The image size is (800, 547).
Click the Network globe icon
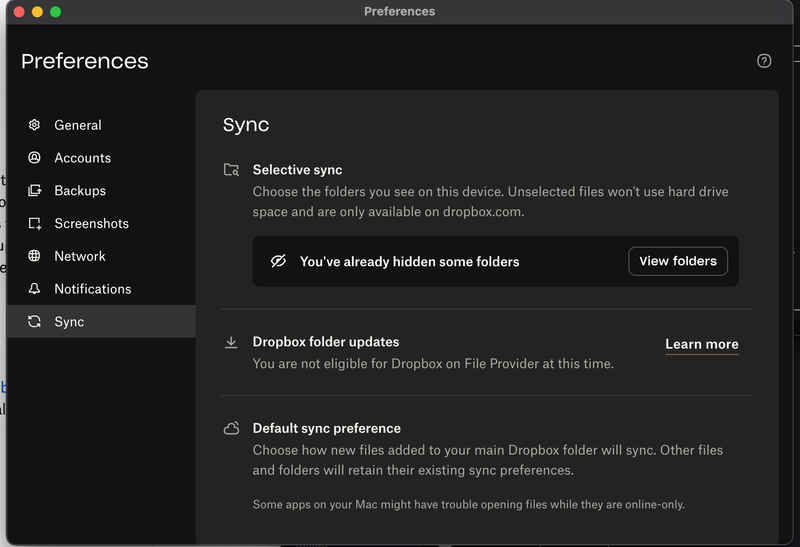pos(34,256)
